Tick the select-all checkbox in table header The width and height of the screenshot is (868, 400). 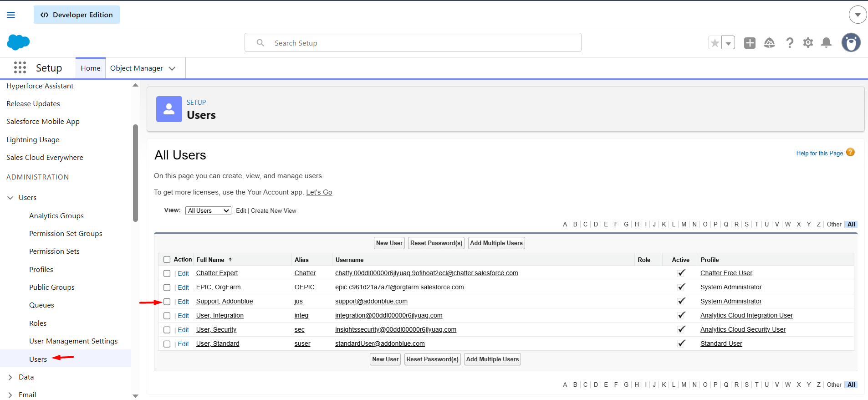point(167,260)
